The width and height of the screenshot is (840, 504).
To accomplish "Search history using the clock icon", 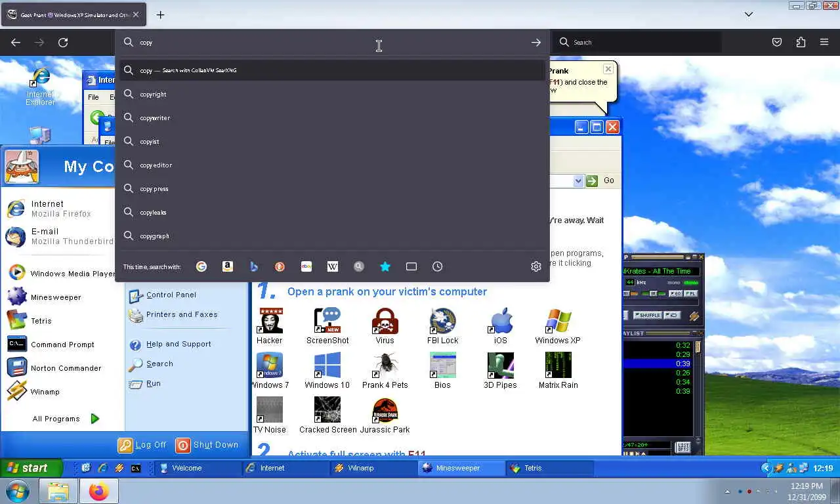I will pos(438,266).
